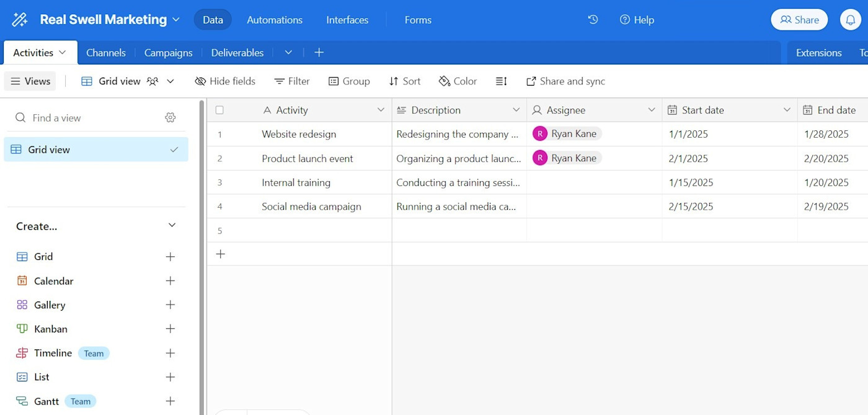Screen dimensions: 868x415
Task: Add new Gantt view plus icon
Action: (170, 401)
